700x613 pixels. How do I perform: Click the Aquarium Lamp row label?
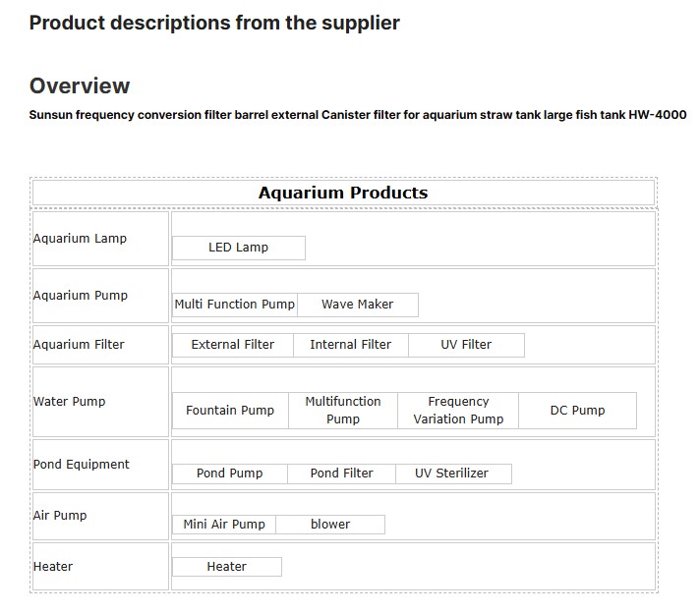[80, 239]
